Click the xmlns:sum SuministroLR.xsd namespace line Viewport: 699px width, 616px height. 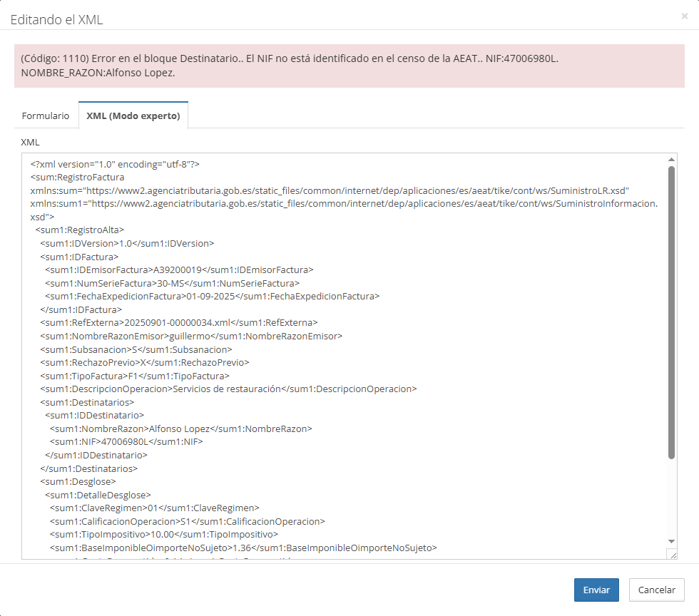tap(330, 190)
